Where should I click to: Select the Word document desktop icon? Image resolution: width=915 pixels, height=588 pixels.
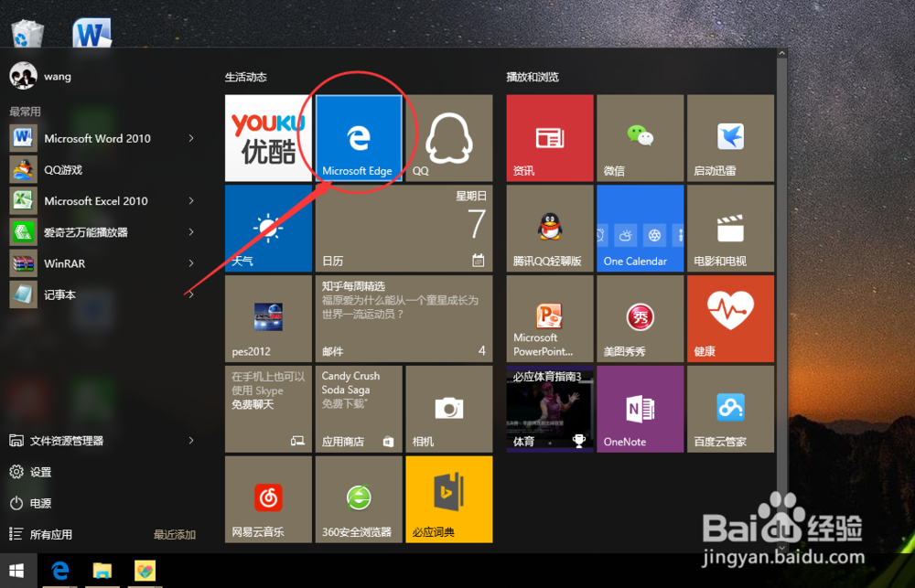point(91,33)
